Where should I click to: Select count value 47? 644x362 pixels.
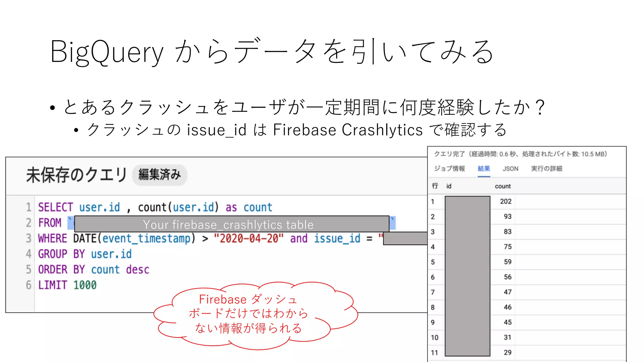point(508,292)
